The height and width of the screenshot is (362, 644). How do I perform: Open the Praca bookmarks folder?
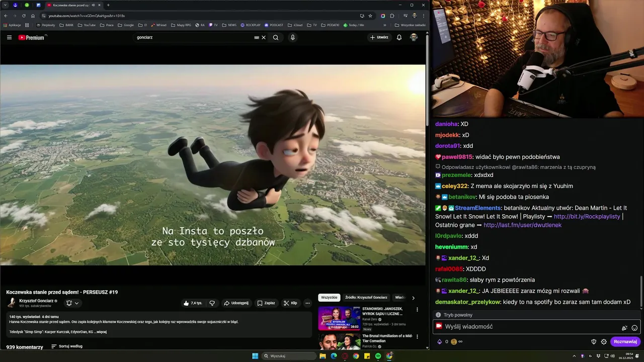coord(107,25)
